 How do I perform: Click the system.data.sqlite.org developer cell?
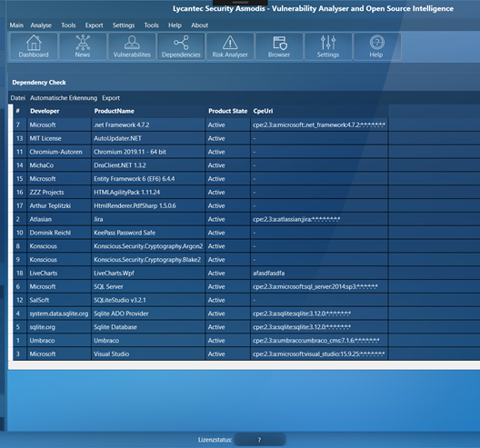(59, 314)
